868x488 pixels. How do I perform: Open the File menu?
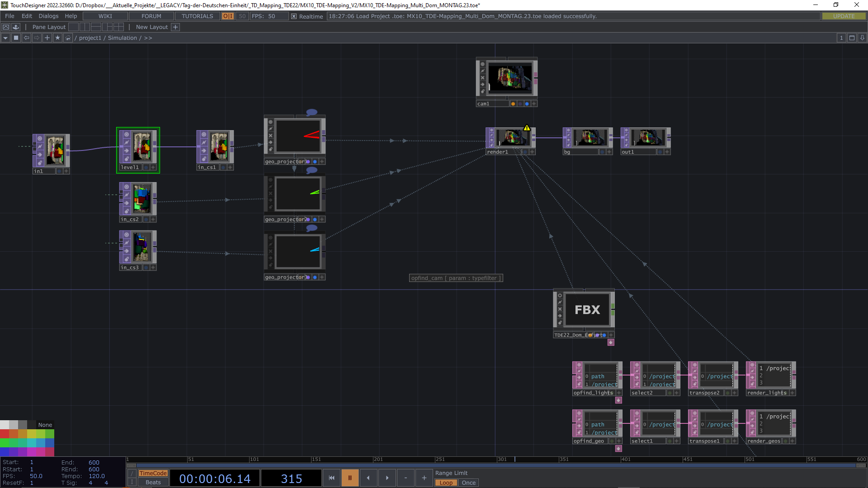pyautogui.click(x=9, y=16)
